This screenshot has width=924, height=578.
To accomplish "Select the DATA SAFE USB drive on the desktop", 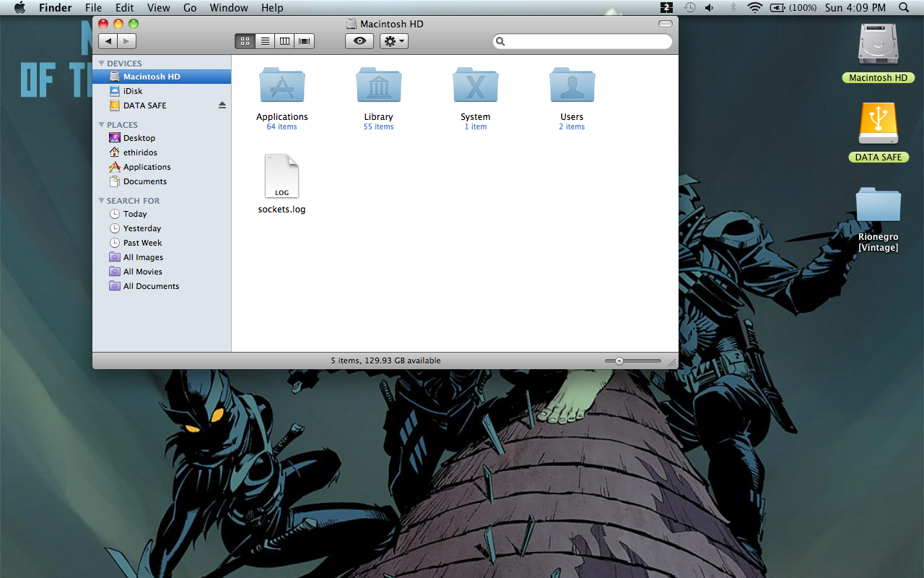I will coord(879,124).
